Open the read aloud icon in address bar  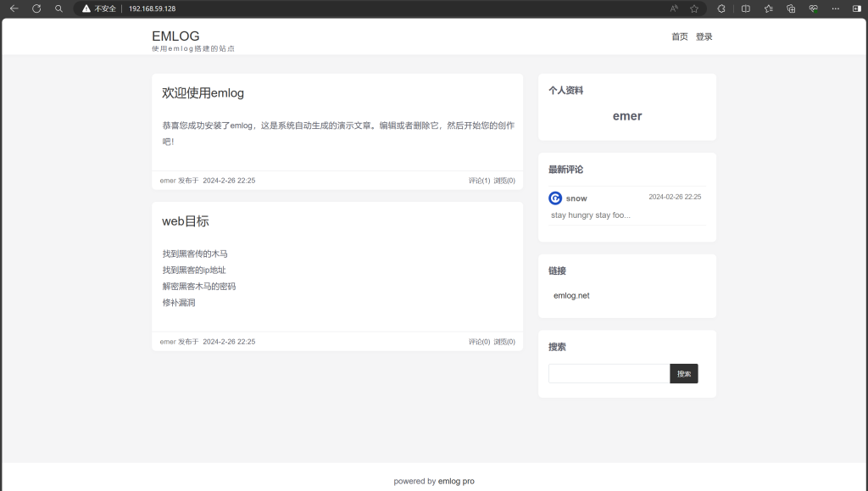tap(674, 8)
